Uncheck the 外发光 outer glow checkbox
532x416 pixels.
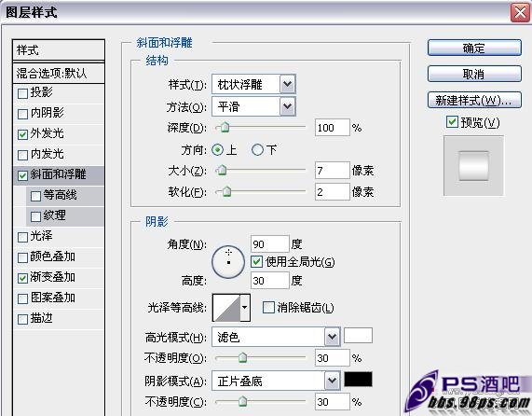tap(22, 134)
